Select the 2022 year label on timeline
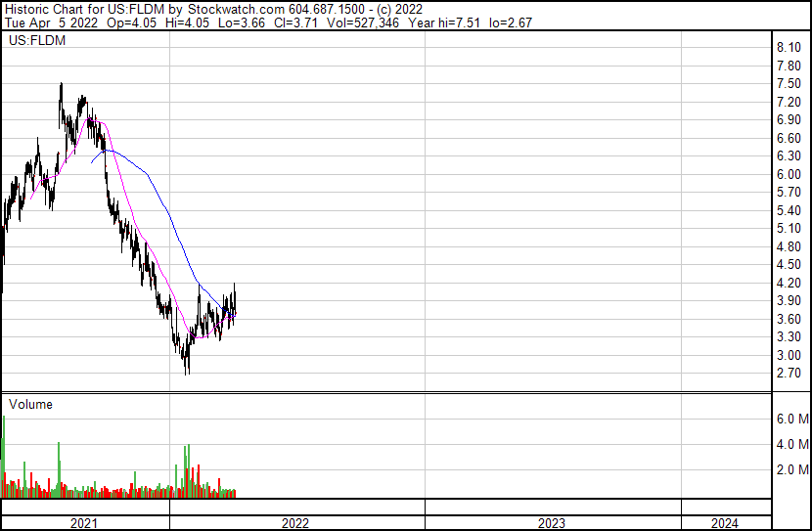 point(295,523)
